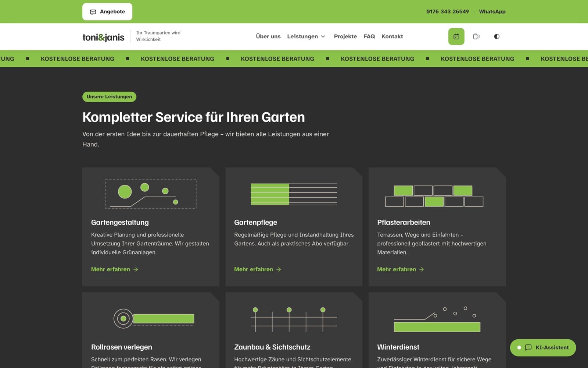Click the Kompletter Service für Ihren Garten heading
The image size is (588, 368).
point(194,117)
